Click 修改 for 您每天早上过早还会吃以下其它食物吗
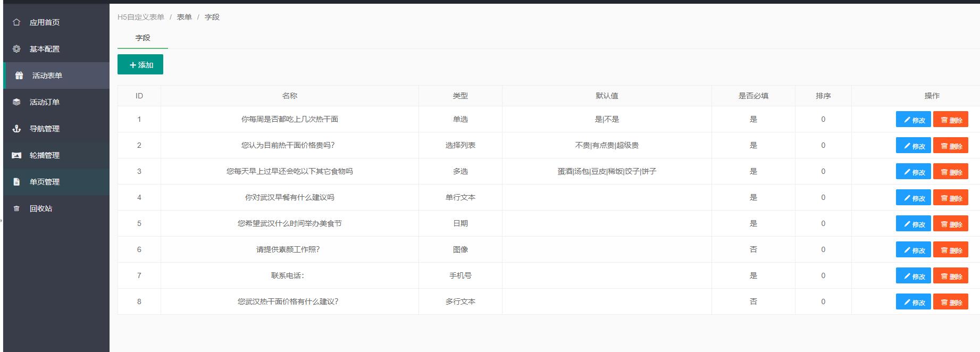This screenshot has height=352, width=980. click(x=913, y=172)
